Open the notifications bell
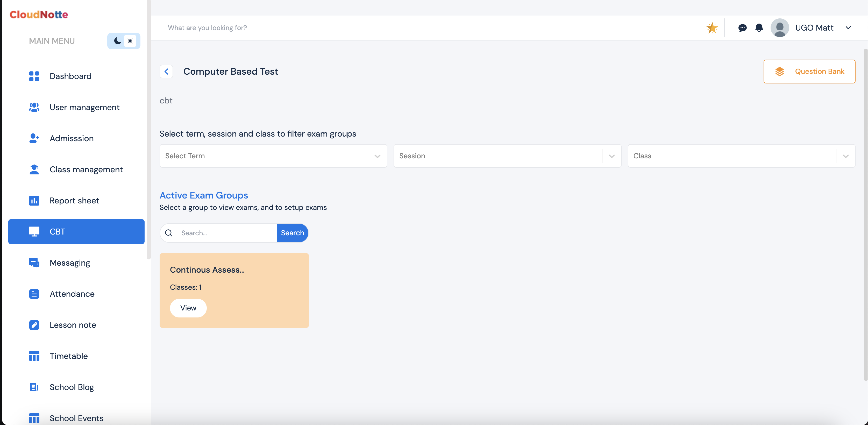The image size is (868, 425). (x=759, y=28)
